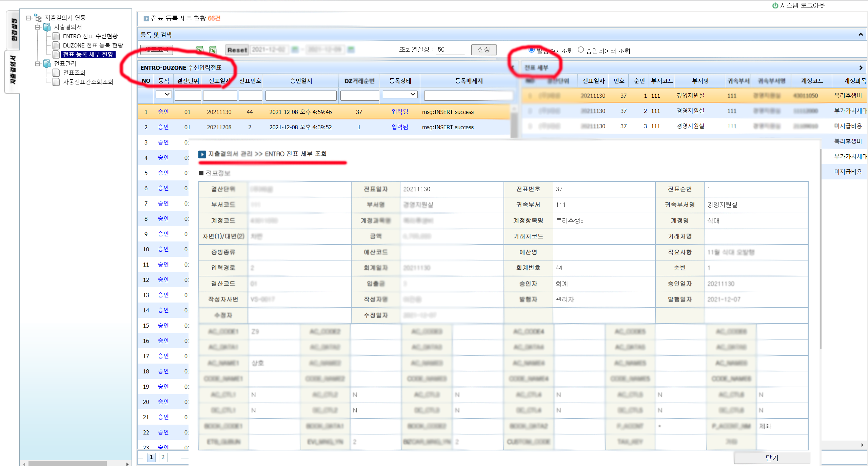This screenshot has height=466, width=868.
Task: Open DUZONE 전표 등록 현황 menu item
Action: (93, 45)
